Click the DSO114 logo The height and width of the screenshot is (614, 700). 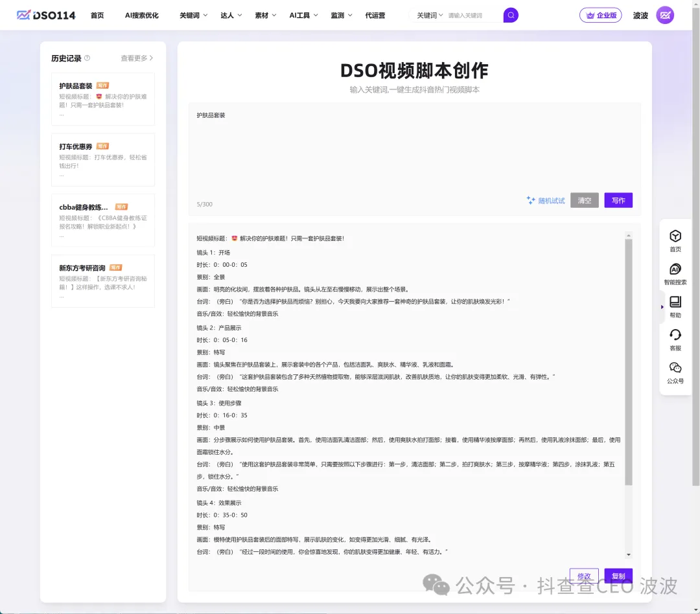[46, 15]
